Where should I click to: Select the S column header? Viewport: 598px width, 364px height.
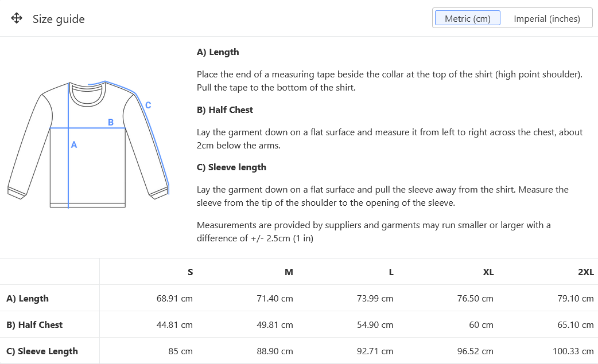pyautogui.click(x=190, y=272)
